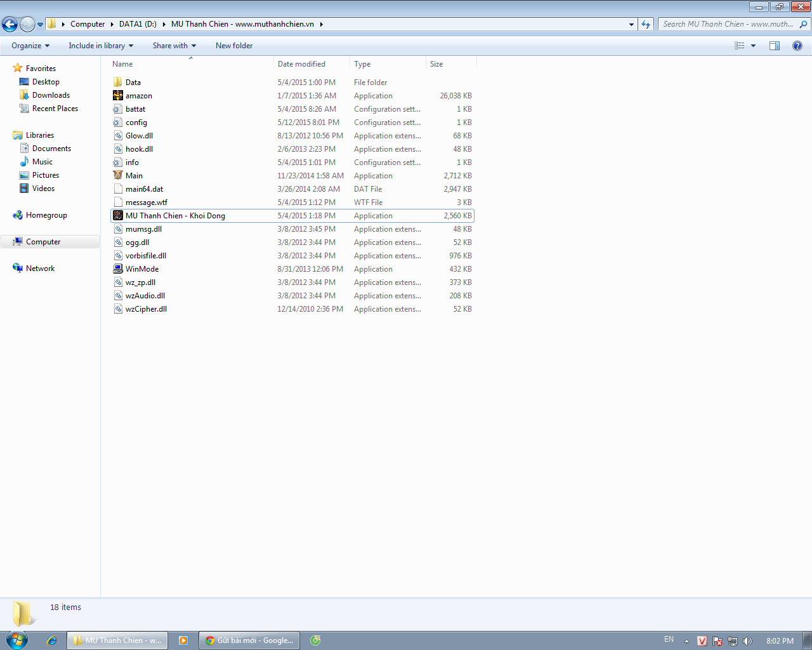Viewport: 812px width, 650px height.
Task: Click the Forward navigation arrow
Action: coord(27,24)
